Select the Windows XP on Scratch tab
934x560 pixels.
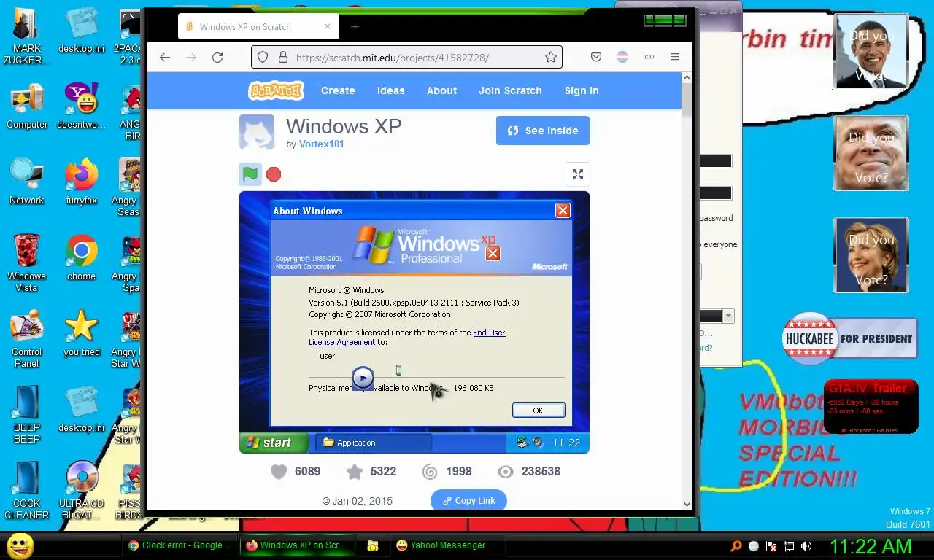point(258,26)
